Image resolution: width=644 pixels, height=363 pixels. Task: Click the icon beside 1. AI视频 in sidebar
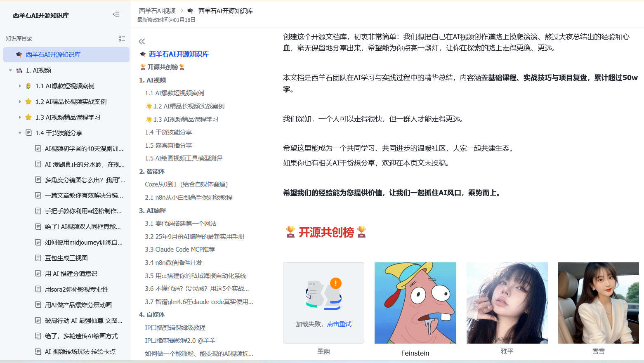point(19,70)
